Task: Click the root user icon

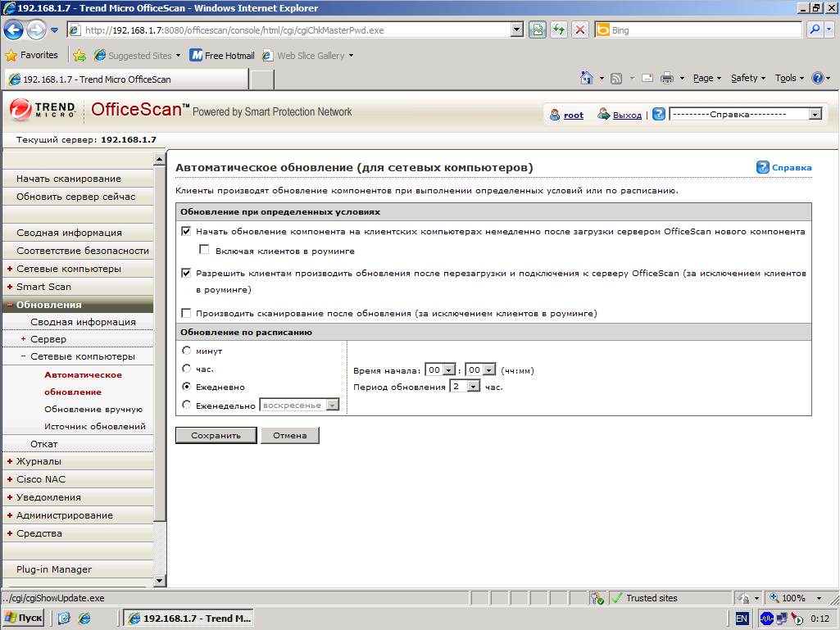Action: 555,115
